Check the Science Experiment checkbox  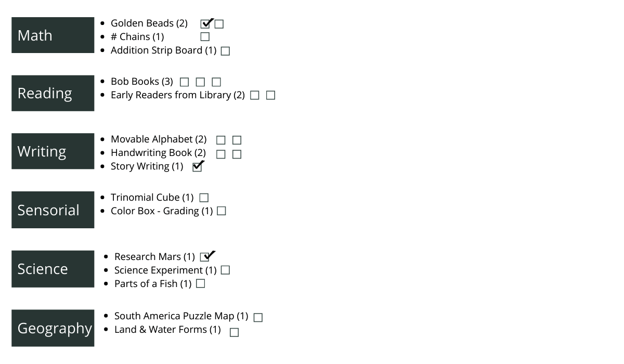225,270
